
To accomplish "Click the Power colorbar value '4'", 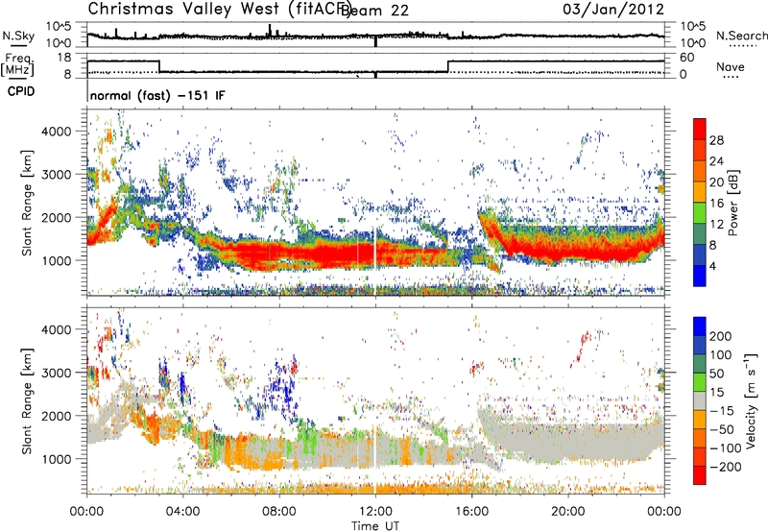I will (712, 267).
